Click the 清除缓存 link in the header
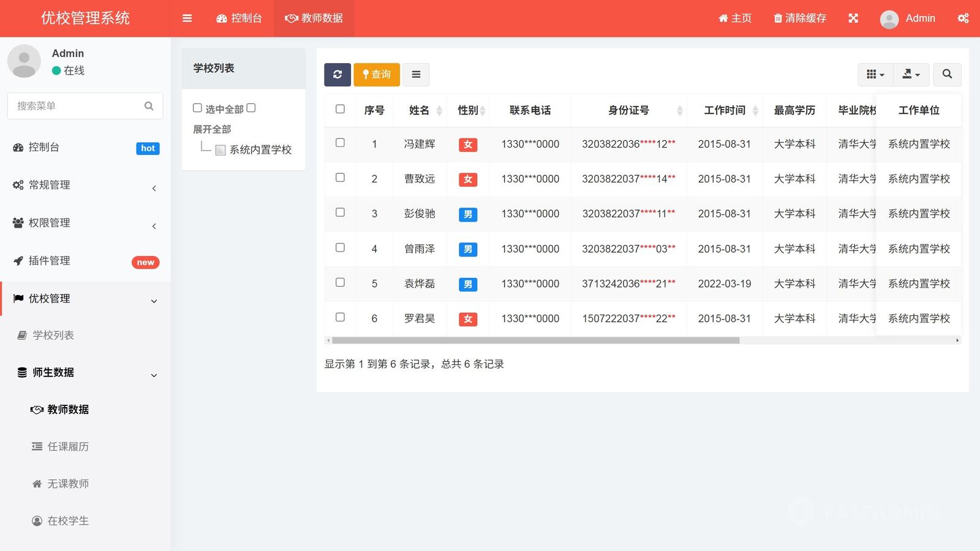The height and width of the screenshot is (551, 980). (800, 18)
